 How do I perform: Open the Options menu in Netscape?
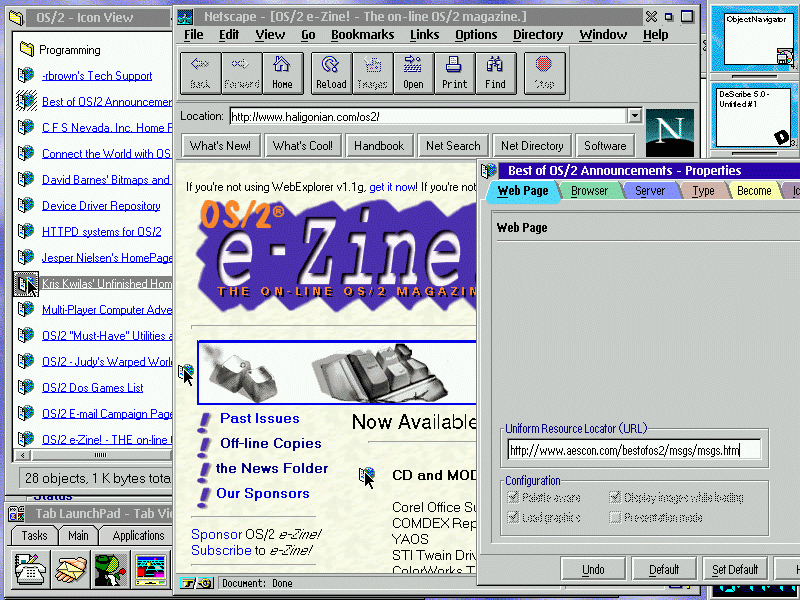click(476, 35)
